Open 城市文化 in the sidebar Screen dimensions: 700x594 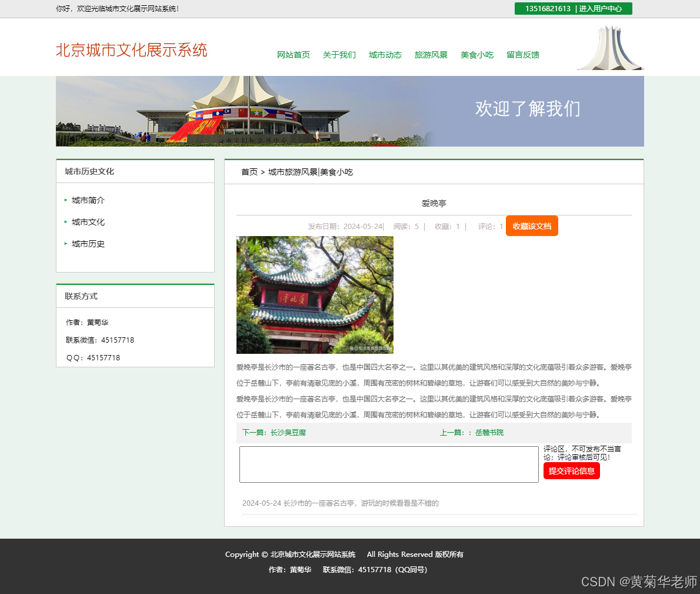click(88, 222)
